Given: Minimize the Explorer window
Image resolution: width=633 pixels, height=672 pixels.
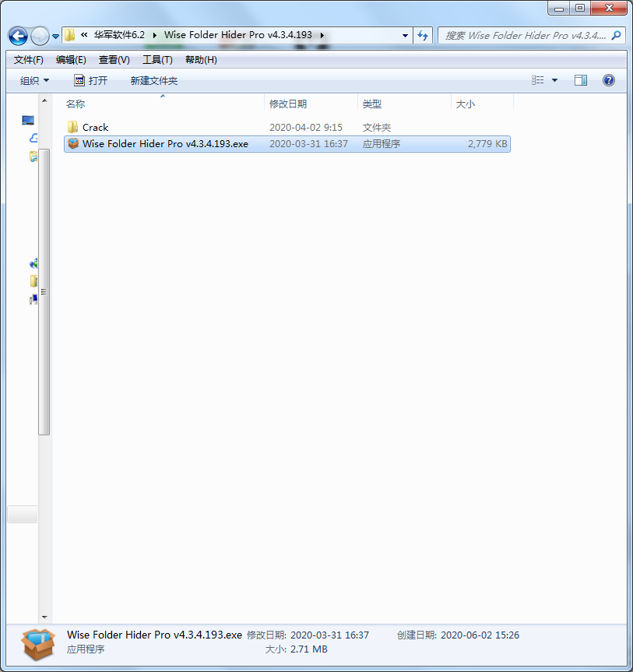Looking at the screenshot, I should coord(559,8).
